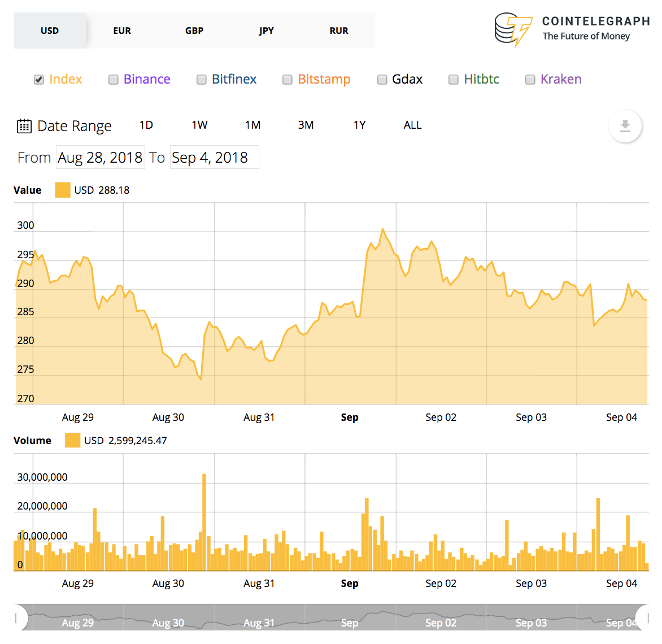662x644 pixels.
Task: Click the tallest volume bar on Aug 30
Action: coord(204,522)
